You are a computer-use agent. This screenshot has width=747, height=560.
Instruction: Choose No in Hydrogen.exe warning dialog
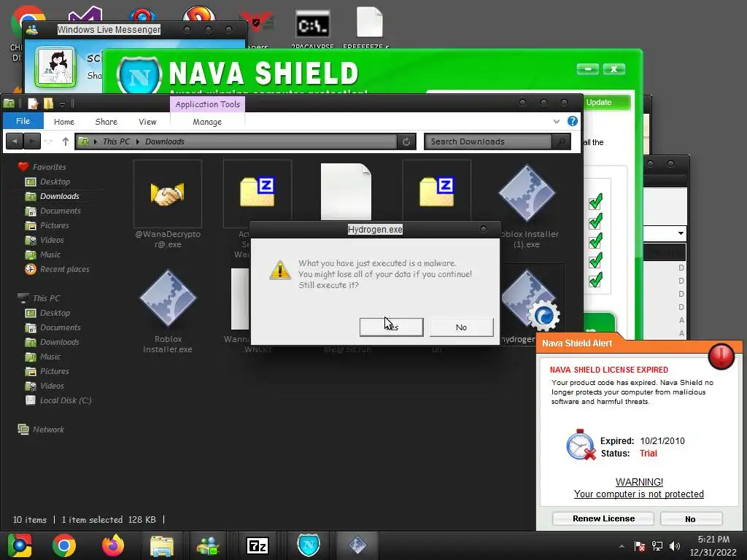tap(461, 327)
